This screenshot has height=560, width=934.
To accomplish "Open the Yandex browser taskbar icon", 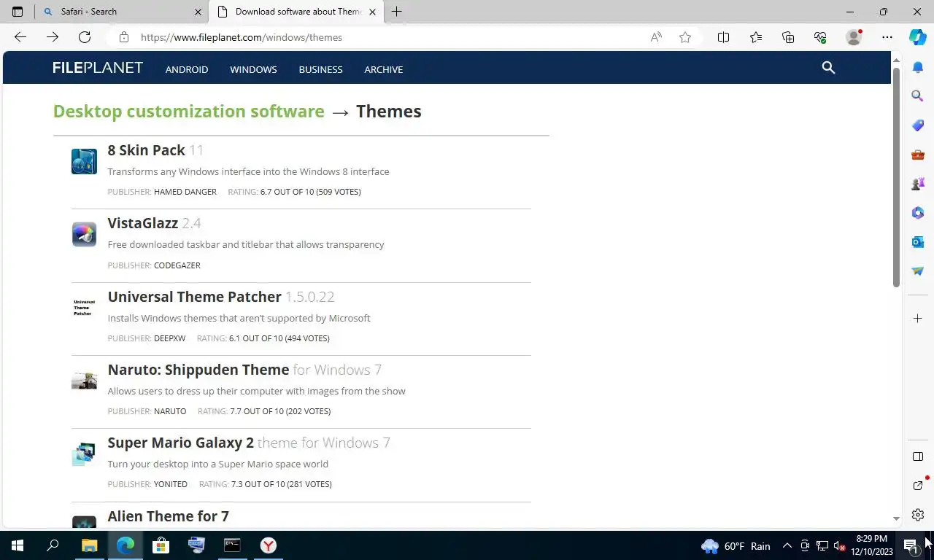I will [269, 545].
